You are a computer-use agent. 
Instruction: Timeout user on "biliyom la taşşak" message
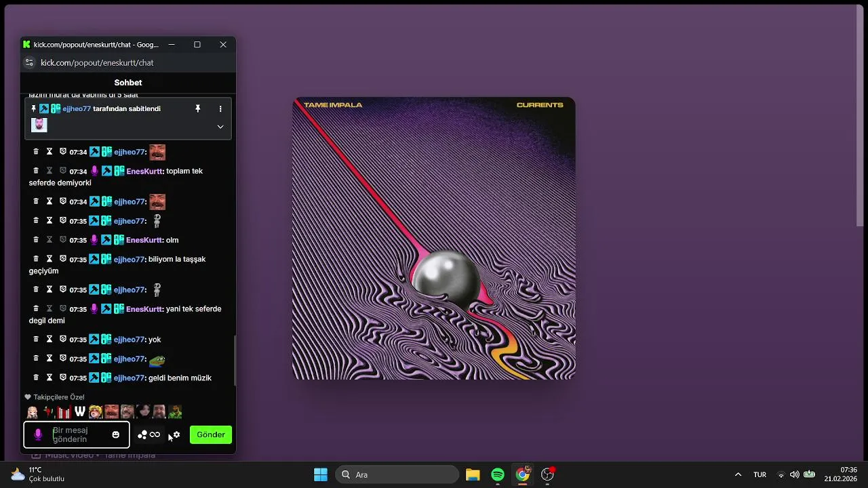pyautogui.click(x=50, y=259)
